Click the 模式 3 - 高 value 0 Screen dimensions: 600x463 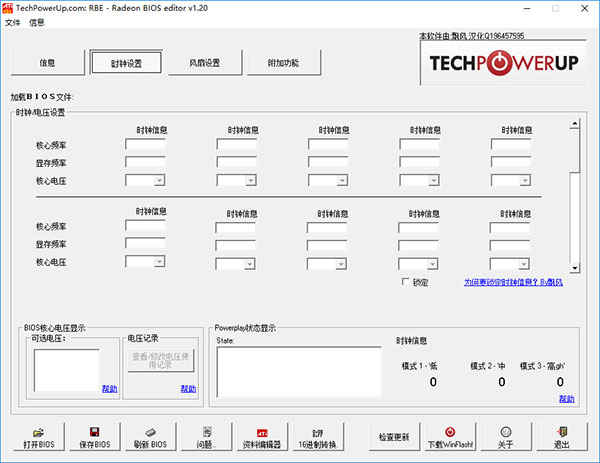coord(560,382)
